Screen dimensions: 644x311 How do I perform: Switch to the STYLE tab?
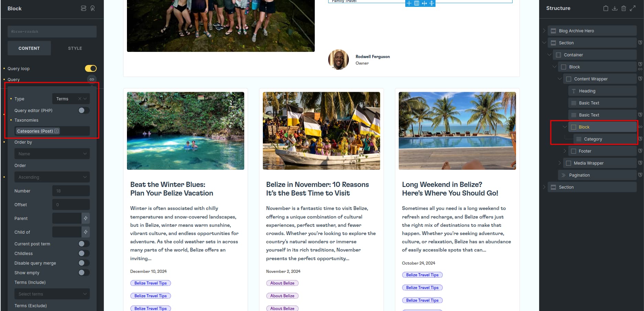(x=75, y=48)
